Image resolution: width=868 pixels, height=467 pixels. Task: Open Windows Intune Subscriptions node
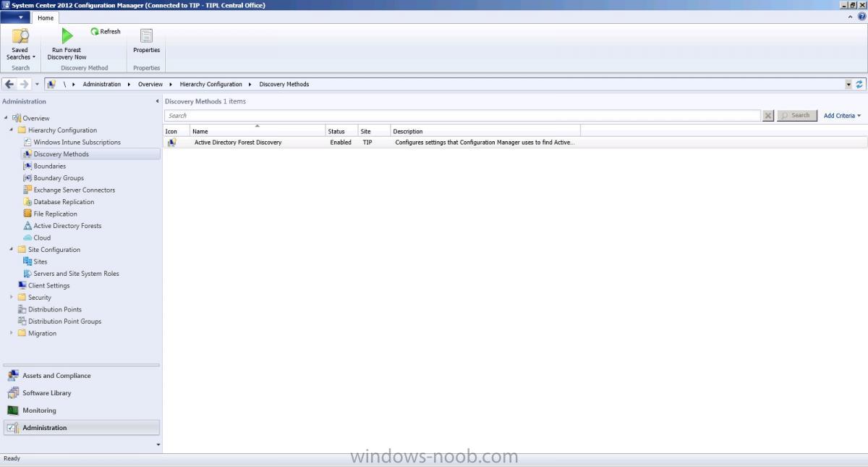[x=77, y=142]
